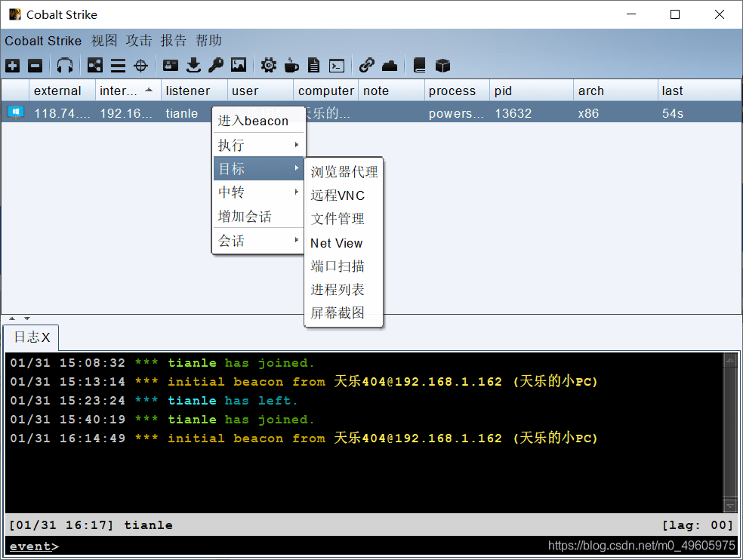
Task: Click the Windows icon on the beacon row
Action: [x=16, y=112]
